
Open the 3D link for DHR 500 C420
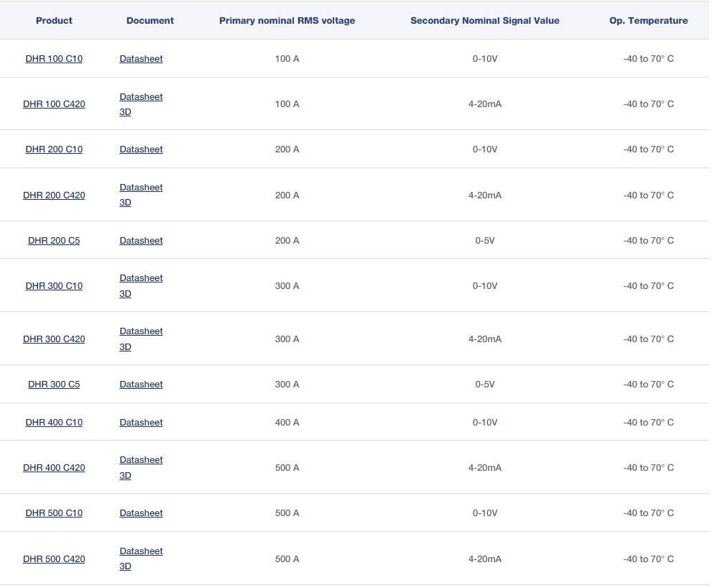(125, 566)
